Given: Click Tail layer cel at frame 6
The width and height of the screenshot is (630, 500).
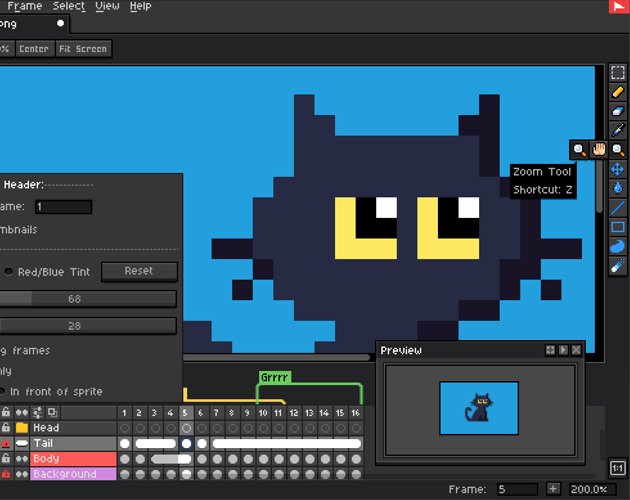Looking at the screenshot, I should 202,443.
